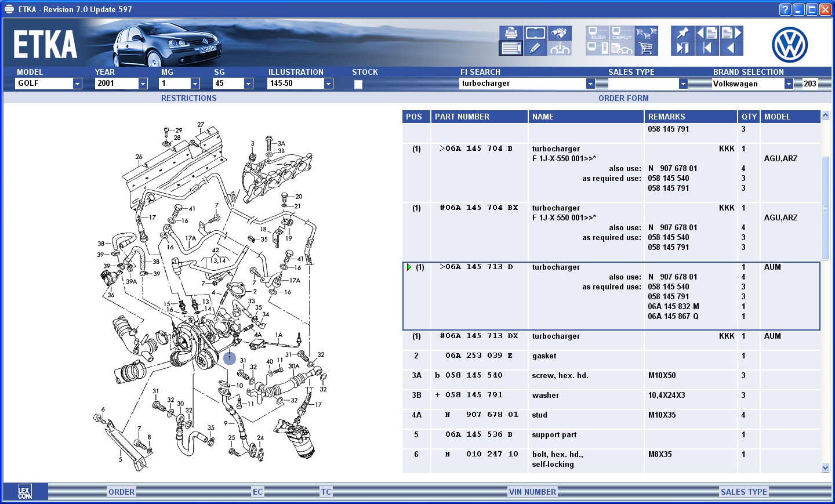Click the POS column header
The width and height of the screenshot is (835, 504).
click(416, 117)
